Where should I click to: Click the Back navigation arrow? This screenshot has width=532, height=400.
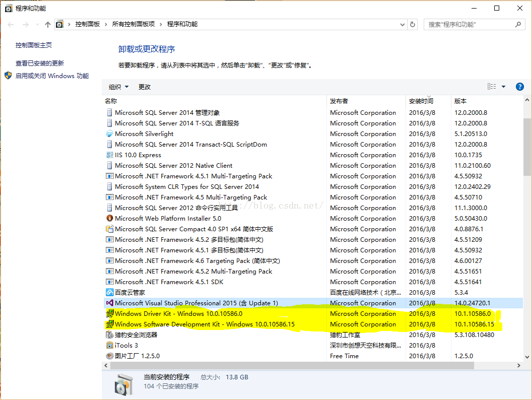[x=11, y=24]
